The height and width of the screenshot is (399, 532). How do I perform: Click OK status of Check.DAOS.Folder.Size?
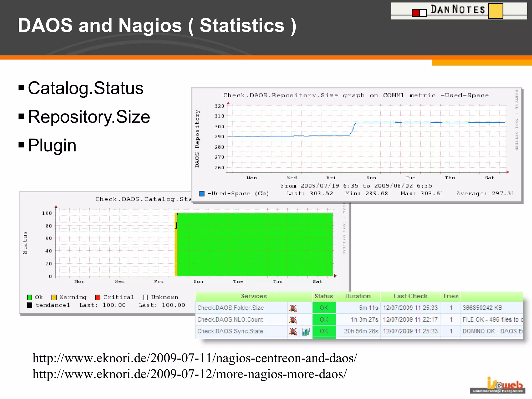click(x=324, y=308)
